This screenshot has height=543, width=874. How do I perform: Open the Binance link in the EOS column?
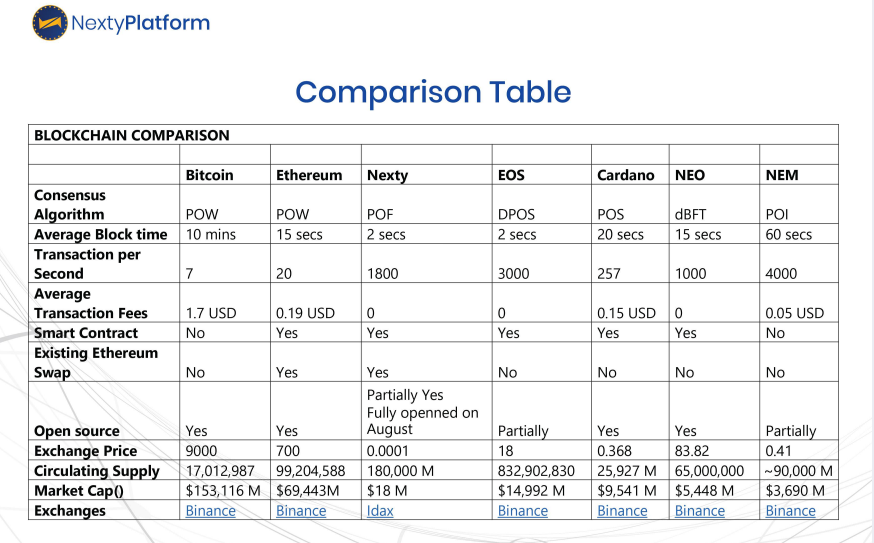(x=522, y=511)
